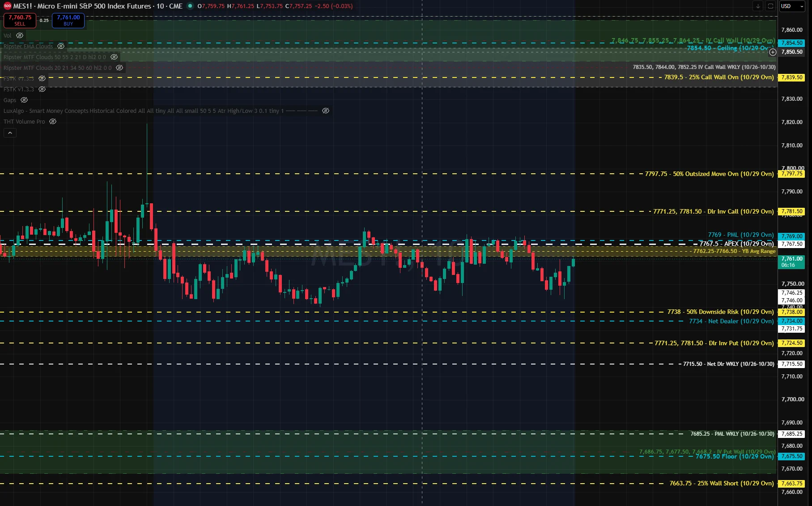Collapse the indicator legend chevron
812x506 pixels.
[x=10, y=133]
